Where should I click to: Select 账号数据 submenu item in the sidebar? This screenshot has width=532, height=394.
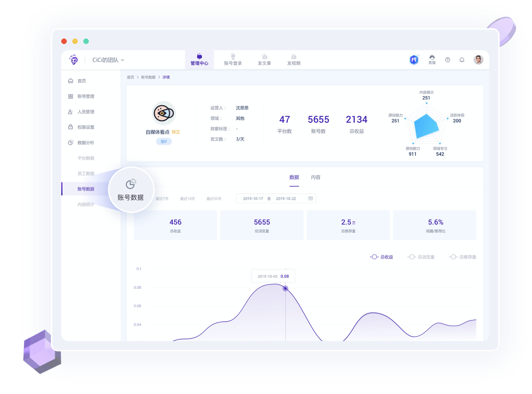click(86, 189)
